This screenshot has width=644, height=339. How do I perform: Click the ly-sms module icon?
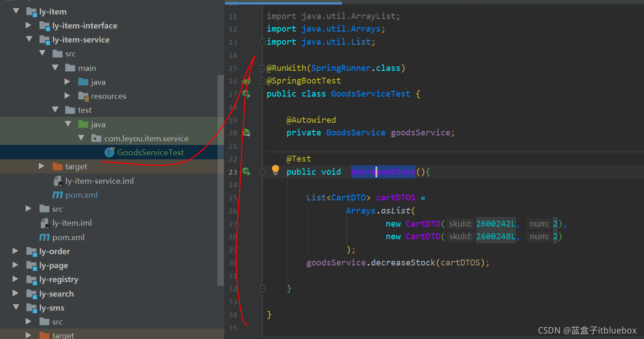(x=32, y=308)
